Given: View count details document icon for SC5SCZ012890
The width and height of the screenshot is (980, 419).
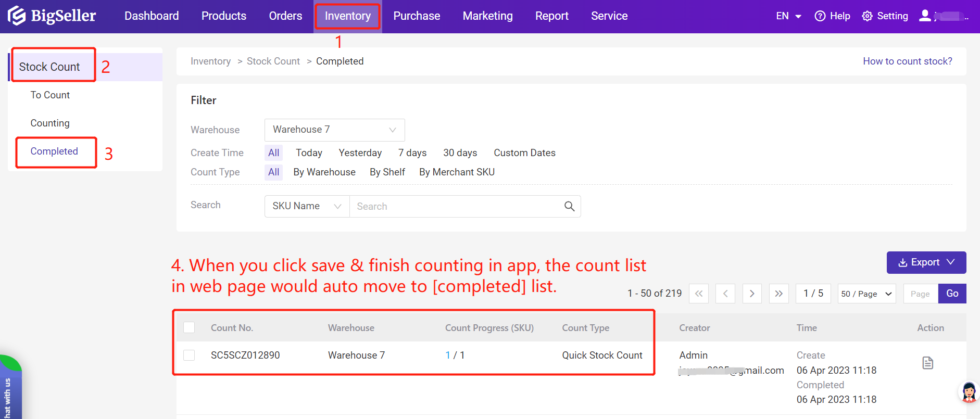Looking at the screenshot, I should click(x=927, y=363).
